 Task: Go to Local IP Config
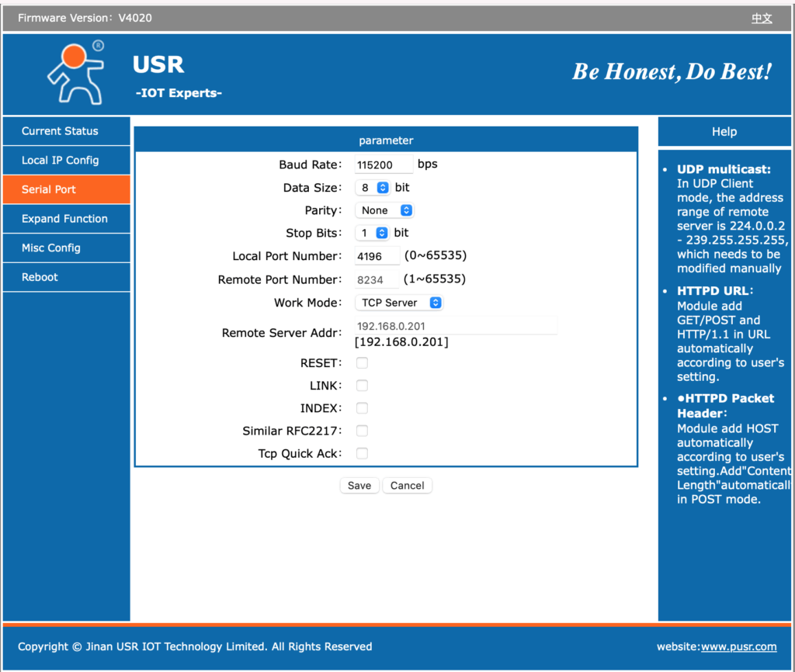(60, 160)
